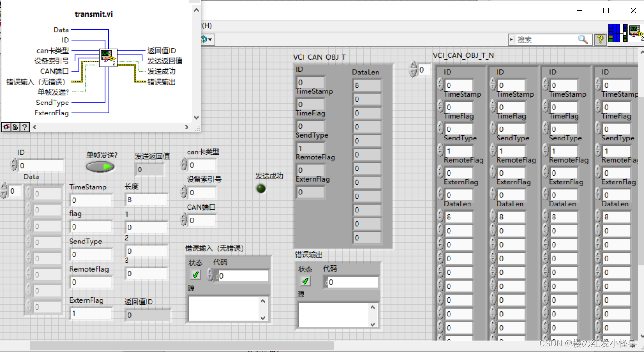This screenshot has width=644, height=352.
Task: Toggle Context Help with yellow question button
Action: point(600,40)
